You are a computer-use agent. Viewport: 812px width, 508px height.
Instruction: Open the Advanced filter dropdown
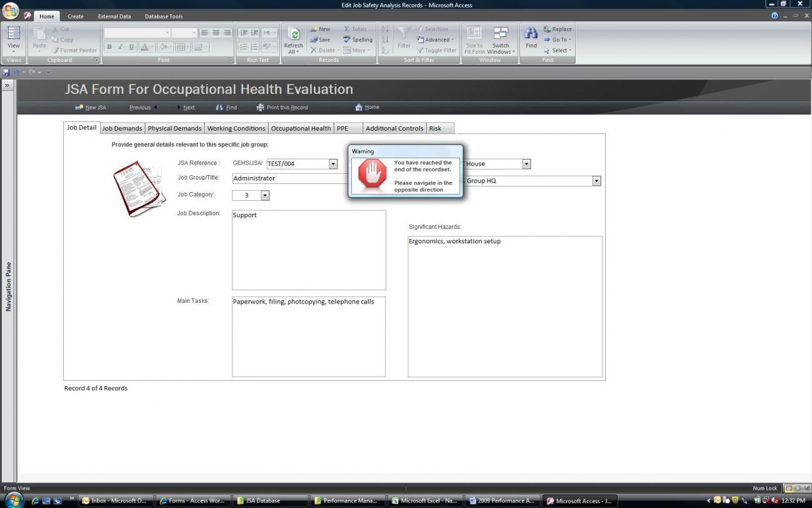coord(436,39)
